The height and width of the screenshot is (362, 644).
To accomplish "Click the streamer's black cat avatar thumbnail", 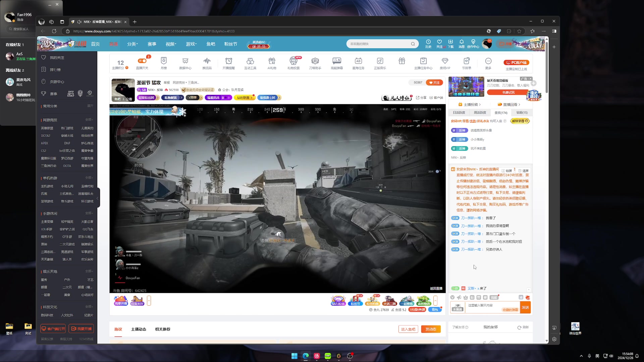I will coord(123,90).
